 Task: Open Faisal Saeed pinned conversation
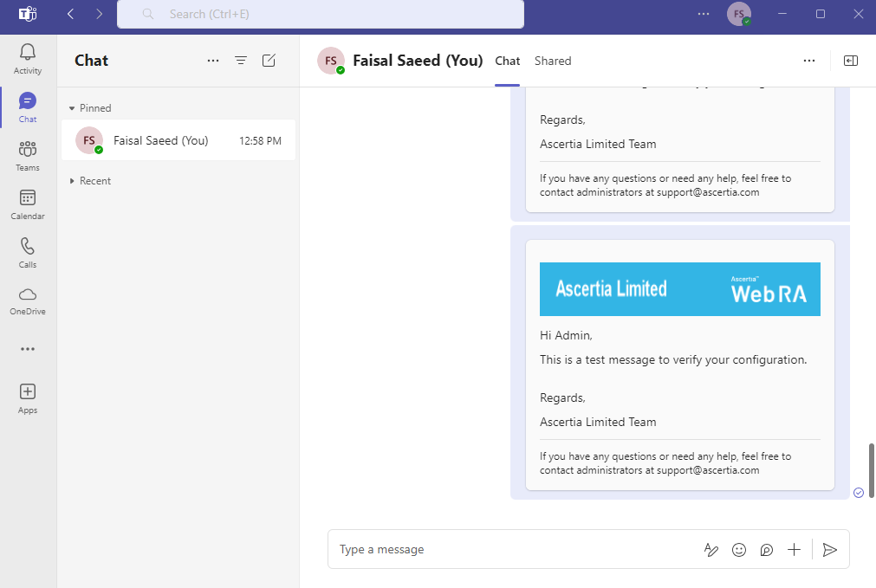tap(178, 140)
